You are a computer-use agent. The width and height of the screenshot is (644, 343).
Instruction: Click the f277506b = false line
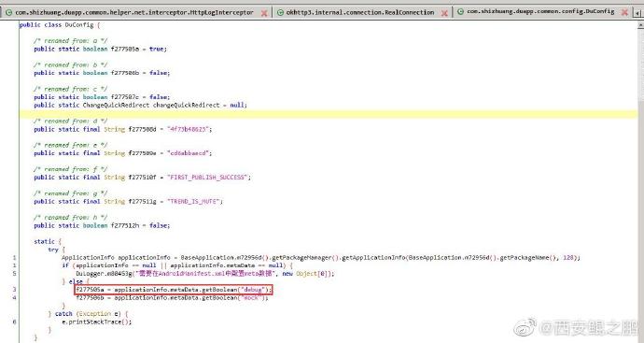click(x=102, y=73)
